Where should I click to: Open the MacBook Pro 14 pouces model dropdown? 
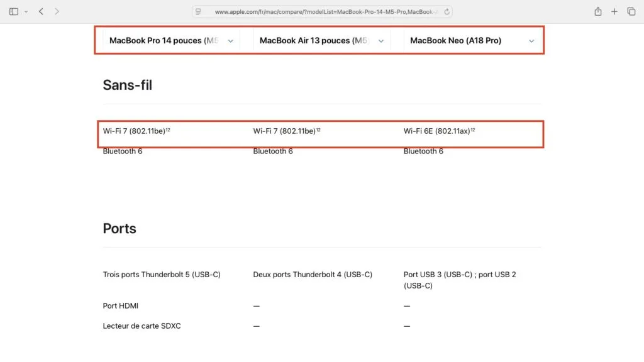(171, 41)
